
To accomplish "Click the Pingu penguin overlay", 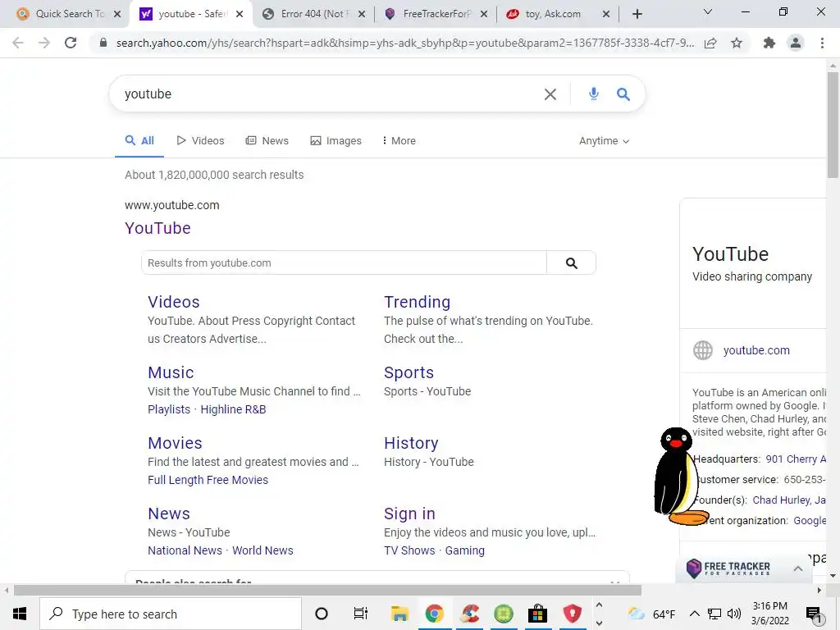I will click(678, 477).
